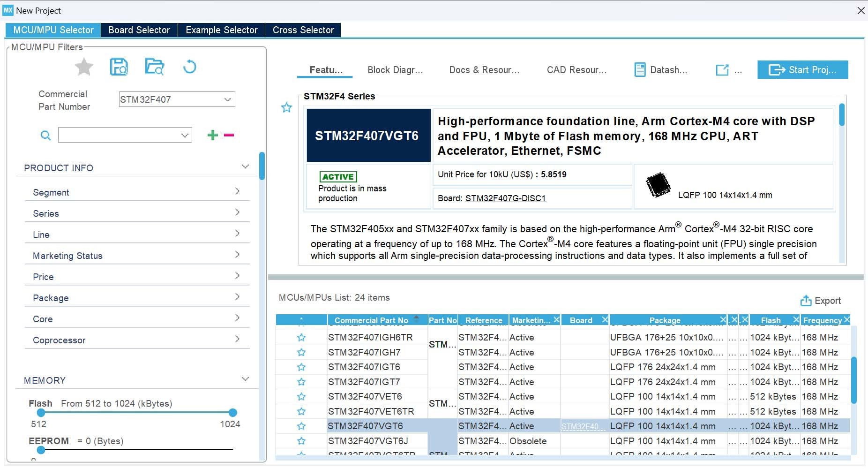Expand the Series filter

137,213
